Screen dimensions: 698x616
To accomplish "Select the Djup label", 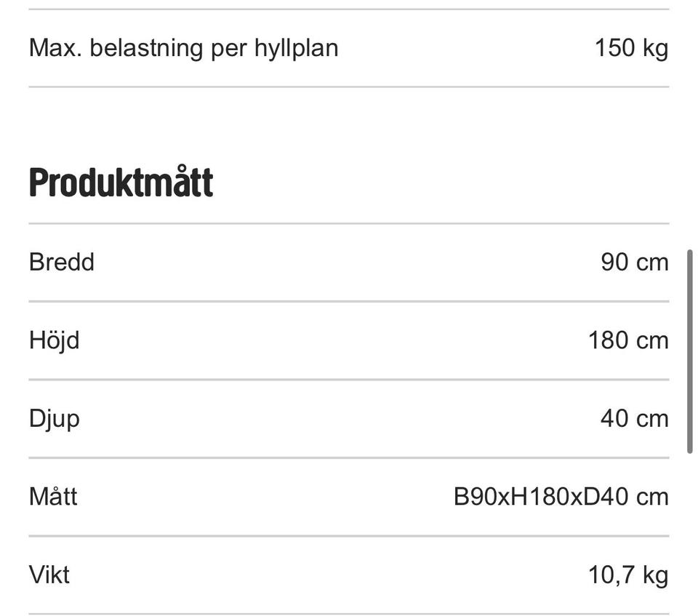I will [54, 419].
